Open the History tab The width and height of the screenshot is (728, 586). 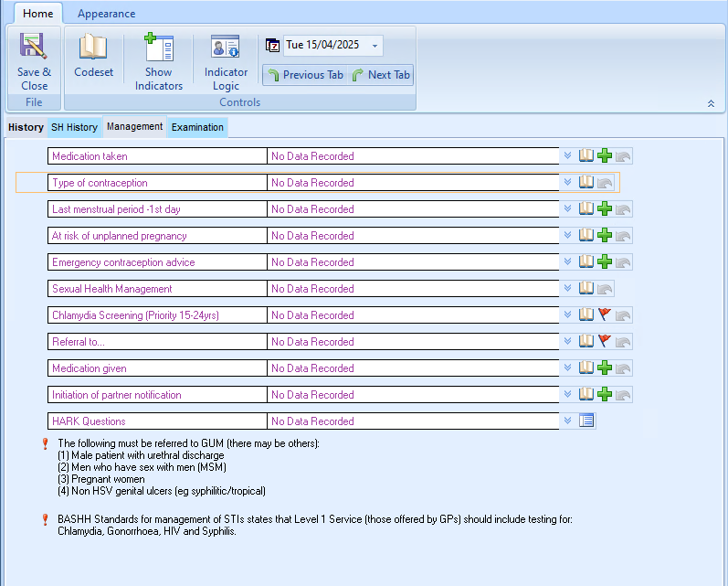26,127
